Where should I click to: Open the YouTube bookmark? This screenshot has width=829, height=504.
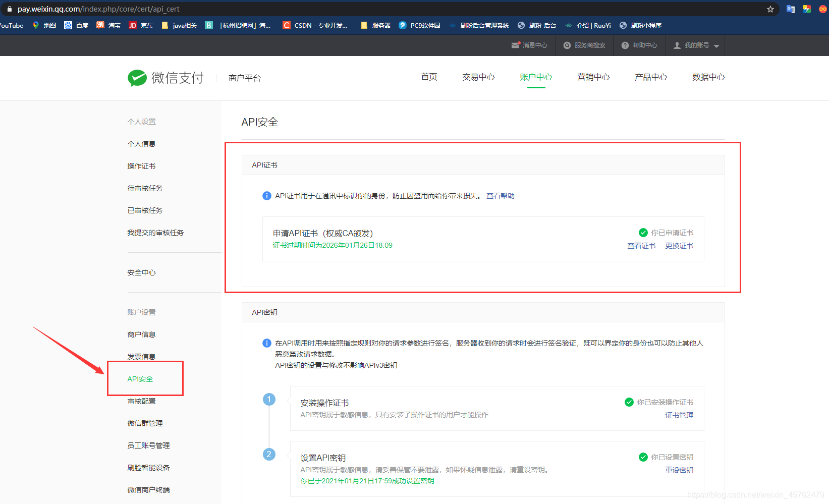coord(11,25)
